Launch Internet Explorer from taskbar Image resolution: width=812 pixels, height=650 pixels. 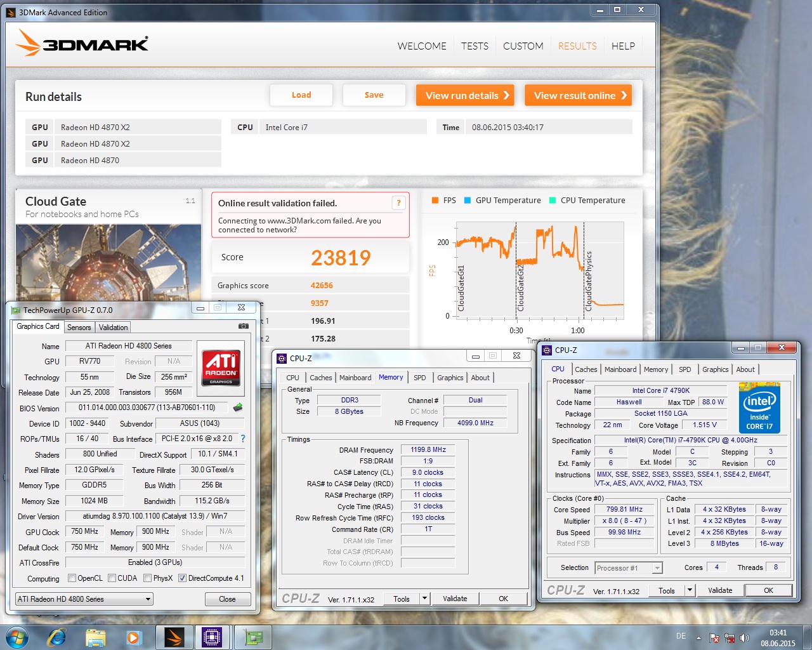tap(56, 637)
